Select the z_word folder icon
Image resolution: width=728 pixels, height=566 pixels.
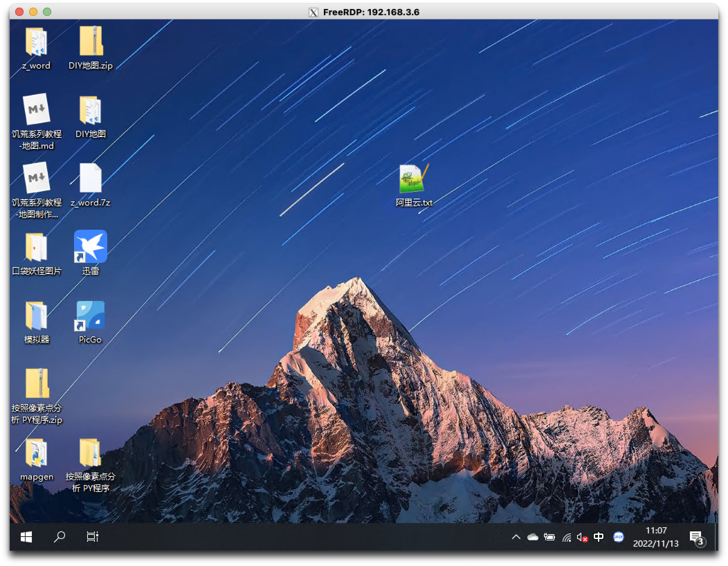[x=36, y=42]
